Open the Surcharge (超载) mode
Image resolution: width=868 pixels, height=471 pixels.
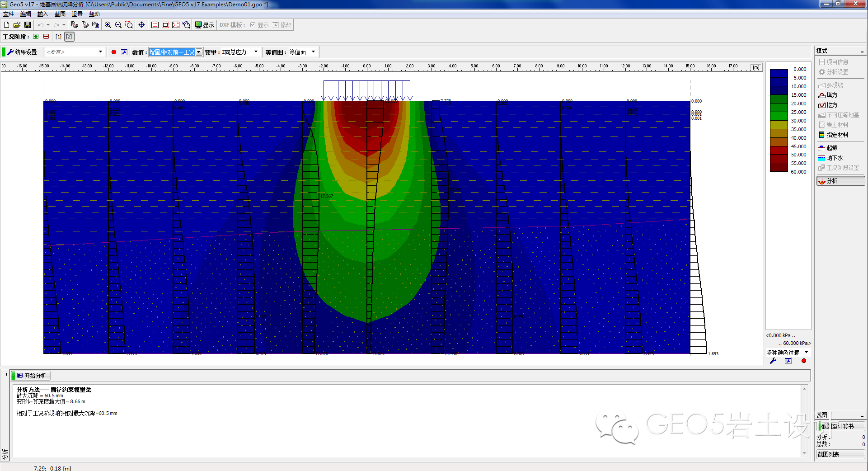tap(828, 148)
